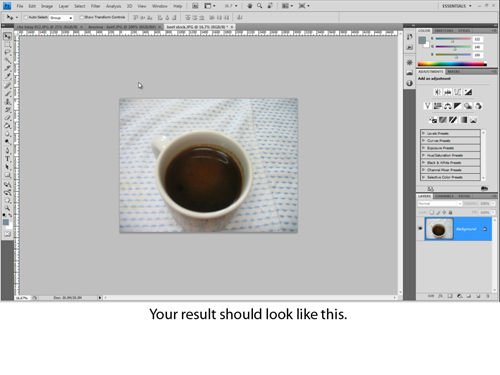The height and width of the screenshot is (375, 500).
Task: Add a Brightness/Contrast adjustment
Action: 437,92
